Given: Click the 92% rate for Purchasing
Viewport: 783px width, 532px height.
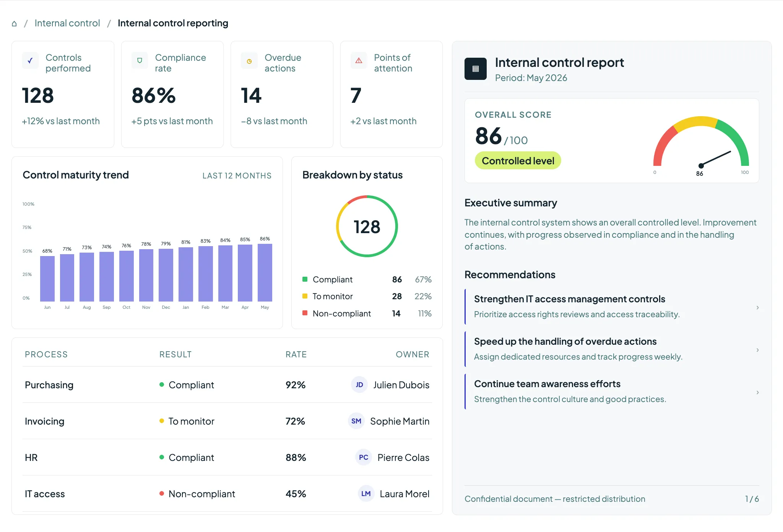Looking at the screenshot, I should (296, 385).
